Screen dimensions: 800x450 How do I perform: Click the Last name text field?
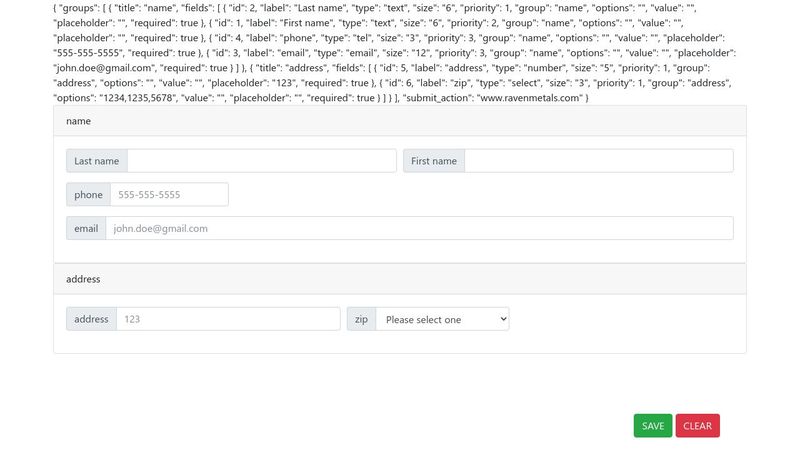261,161
